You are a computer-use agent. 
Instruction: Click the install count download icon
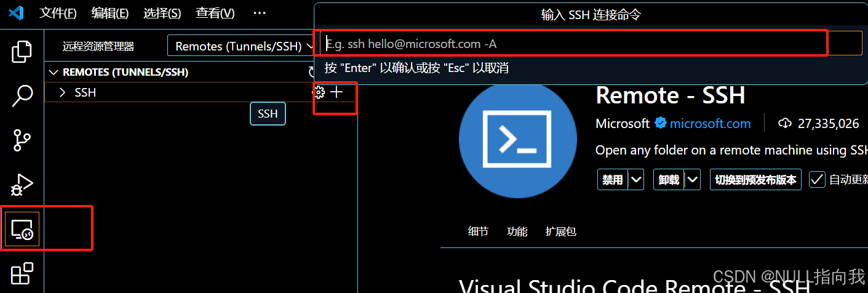(784, 123)
